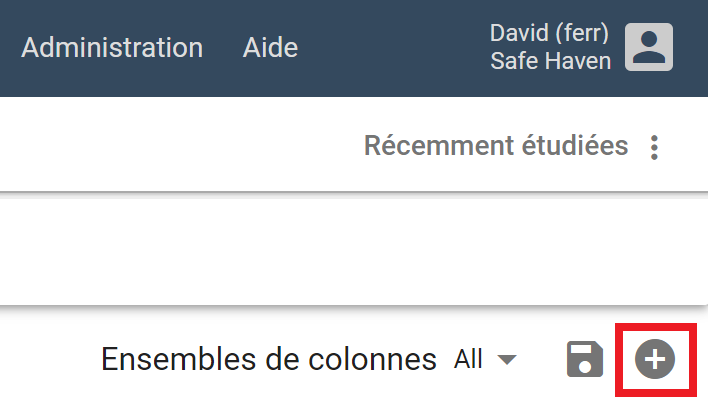The height and width of the screenshot is (410, 708).
Task: Create a new column set with plus
Action: [x=656, y=359]
